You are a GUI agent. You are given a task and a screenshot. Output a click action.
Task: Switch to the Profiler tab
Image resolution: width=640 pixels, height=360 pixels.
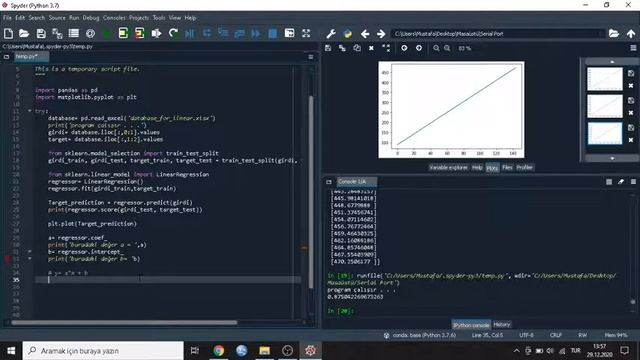point(524,167)
